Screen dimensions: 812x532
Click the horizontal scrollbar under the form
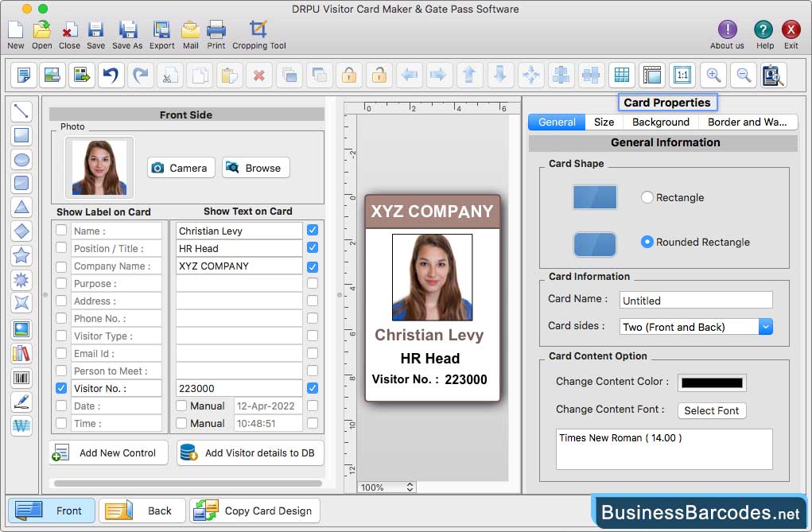point(188,483)
